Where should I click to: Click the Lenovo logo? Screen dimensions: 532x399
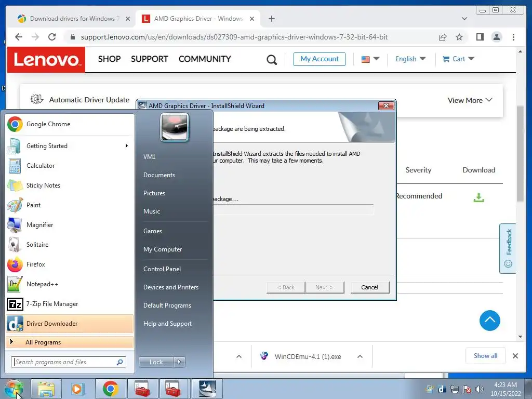46,59
